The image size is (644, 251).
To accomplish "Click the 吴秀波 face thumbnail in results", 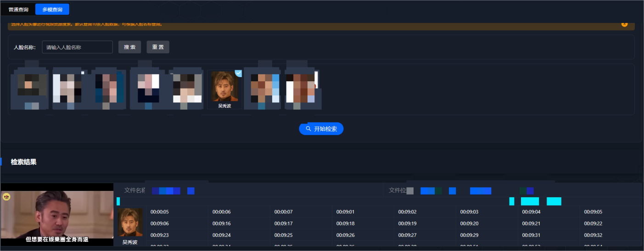I will [130, 223].
